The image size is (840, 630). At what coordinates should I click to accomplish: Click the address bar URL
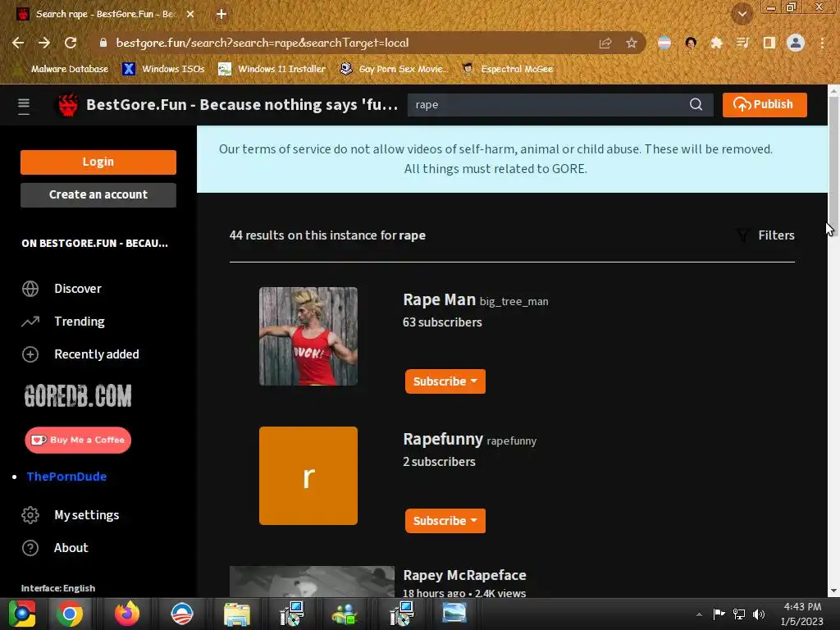coord(262,43)
